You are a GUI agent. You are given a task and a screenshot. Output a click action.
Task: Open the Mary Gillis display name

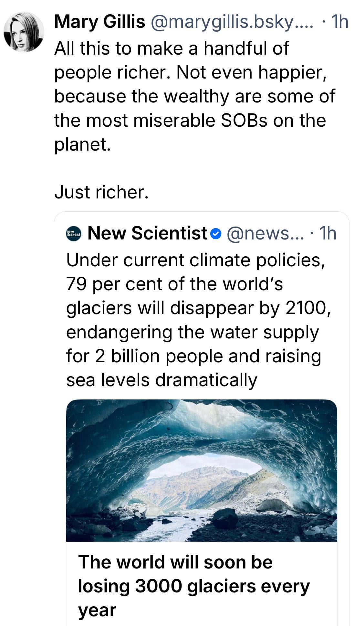point(99,22)
